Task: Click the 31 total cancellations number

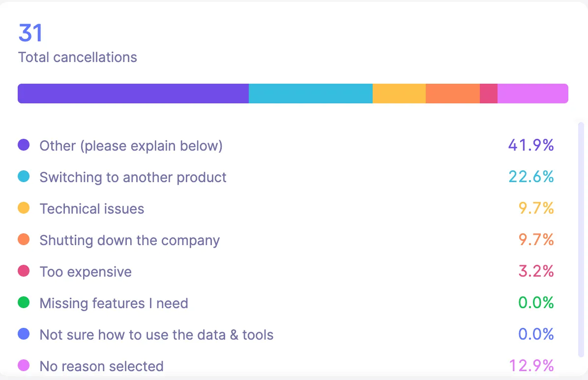Action: click(x=30, y=33)
